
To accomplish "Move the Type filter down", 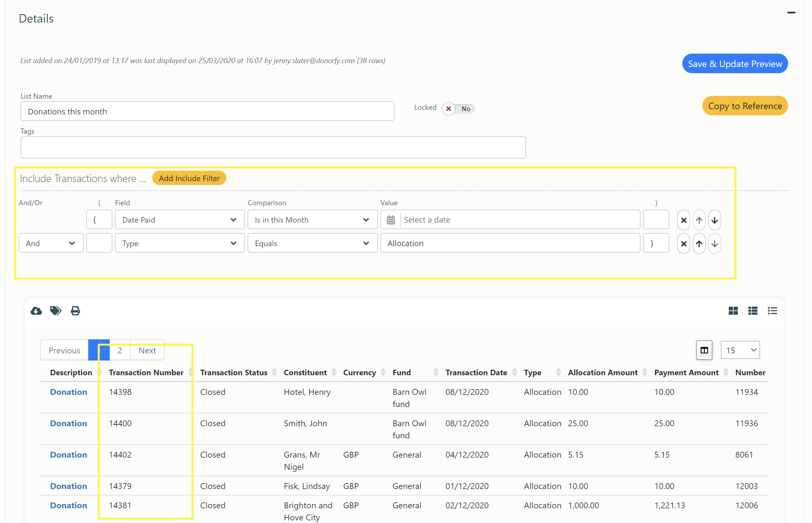I will click(x=715, y=244).
